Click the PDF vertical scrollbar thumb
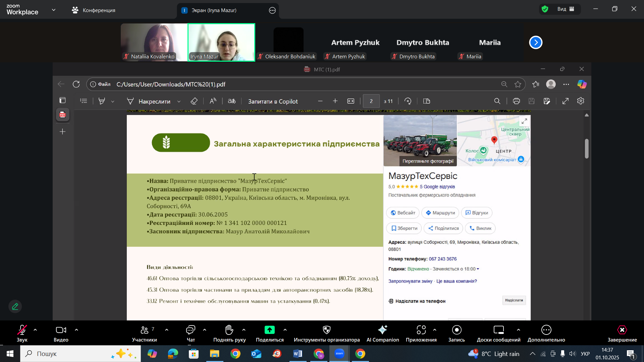644x362 pixels. [587, 148]
